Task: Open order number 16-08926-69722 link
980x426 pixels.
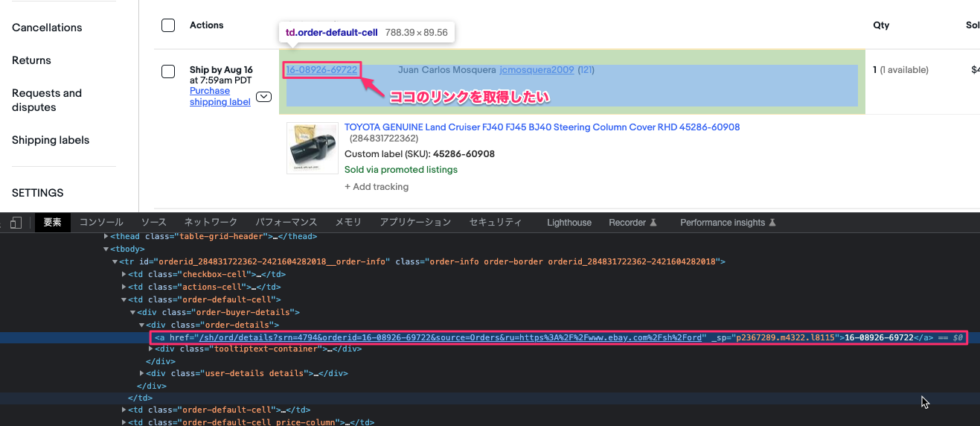Action: click(x=321, y=70)
